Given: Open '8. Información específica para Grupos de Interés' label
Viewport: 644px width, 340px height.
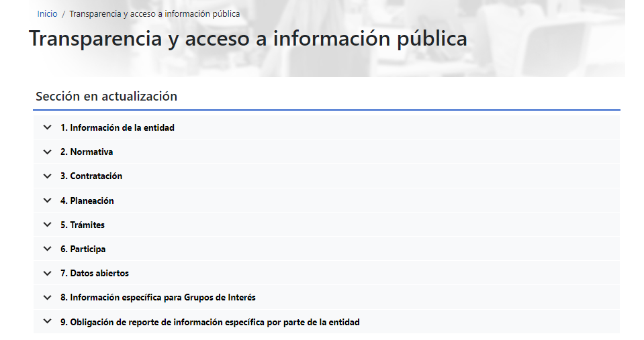Looking at the screenshot, I should click(158, 297).
